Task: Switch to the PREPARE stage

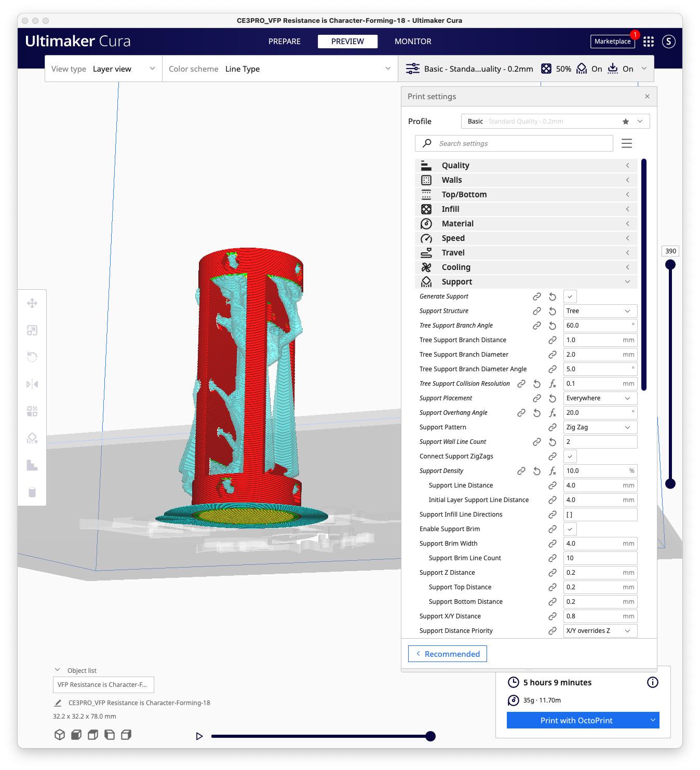Action: [285, 42]
